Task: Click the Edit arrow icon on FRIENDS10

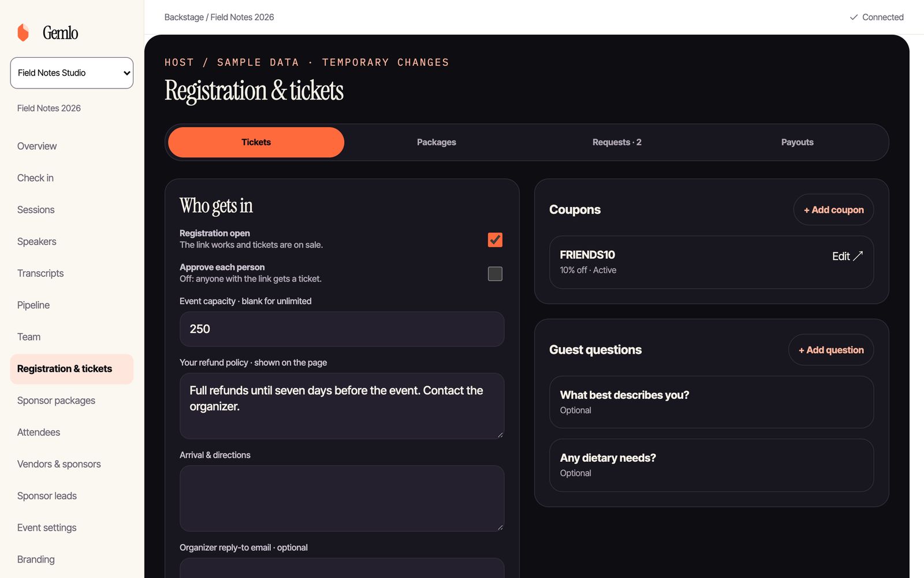Action: pyautogui.click(x=858, y=255)
